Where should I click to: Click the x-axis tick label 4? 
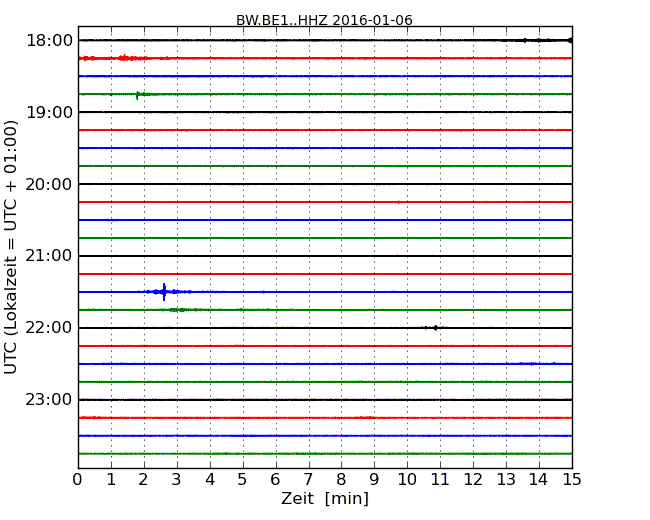(x=210, y=480)
